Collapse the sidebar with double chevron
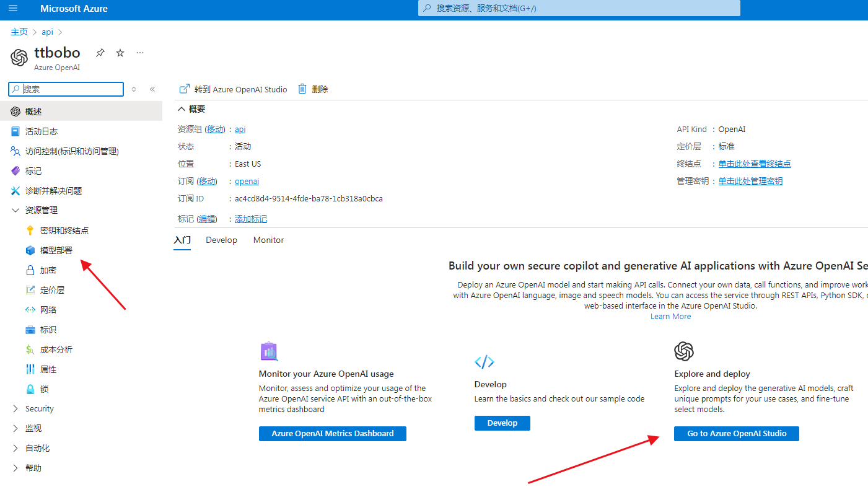The image size is (868, 492). point(152,89)
